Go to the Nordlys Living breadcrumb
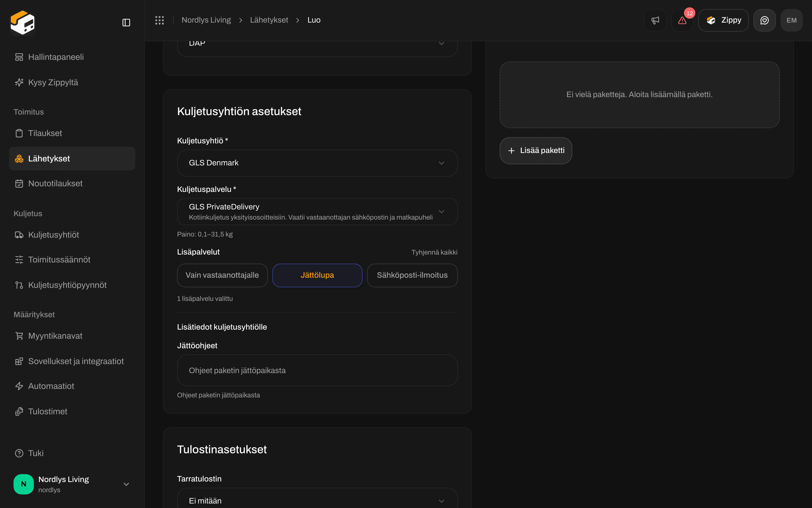This screenshot has width=812, height=508. point(206,20)
